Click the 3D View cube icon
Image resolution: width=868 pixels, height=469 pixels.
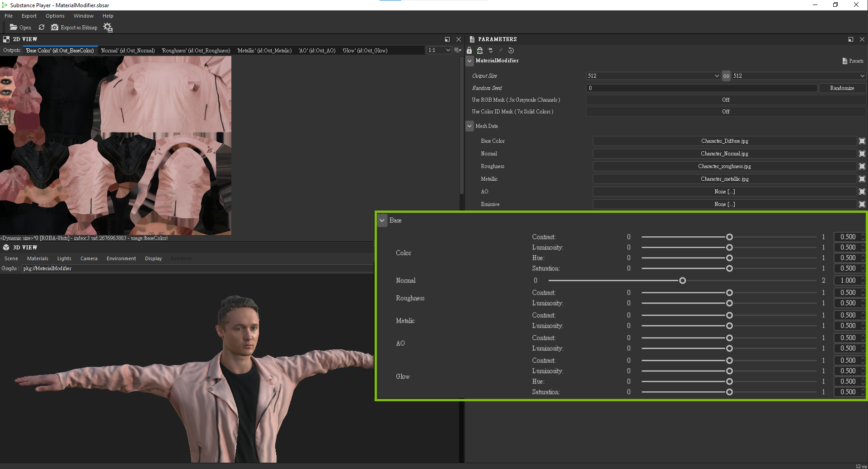tap(6, 248)
